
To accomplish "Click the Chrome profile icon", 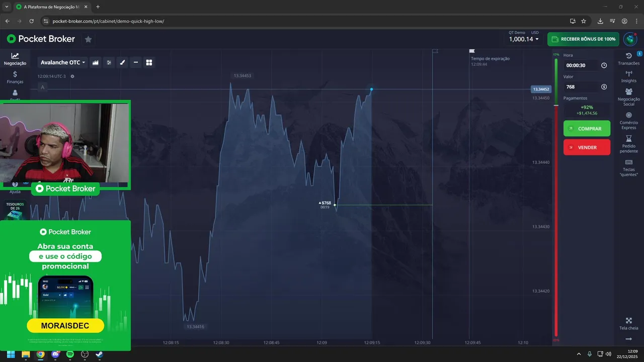I will pyautogui.click(x=624, y=21).
